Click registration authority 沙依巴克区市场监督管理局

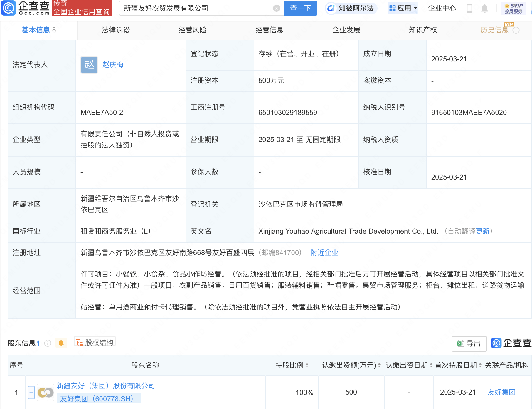click(x=301, y=204)
